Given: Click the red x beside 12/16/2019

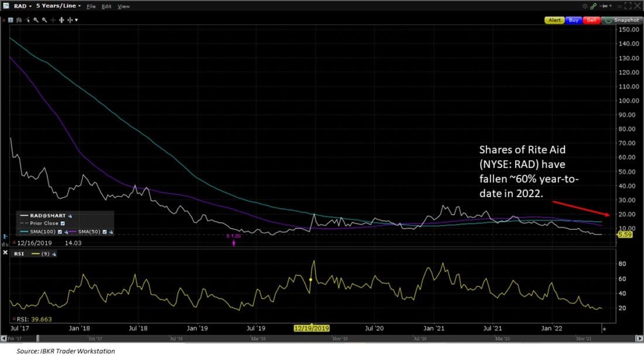Looking at the screenshot, I should click(x=14, y=243).
